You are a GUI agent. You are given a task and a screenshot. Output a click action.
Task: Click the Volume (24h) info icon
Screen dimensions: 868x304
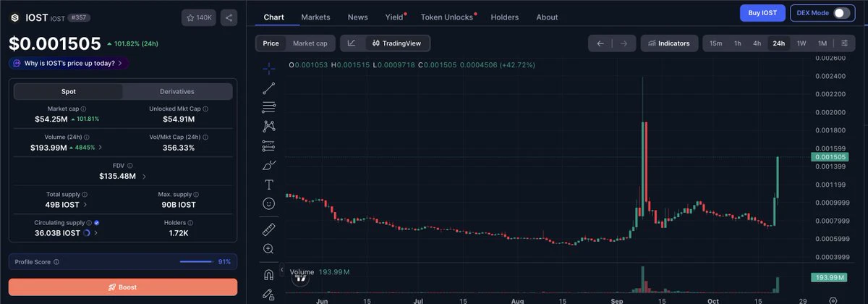pos(87,137)
